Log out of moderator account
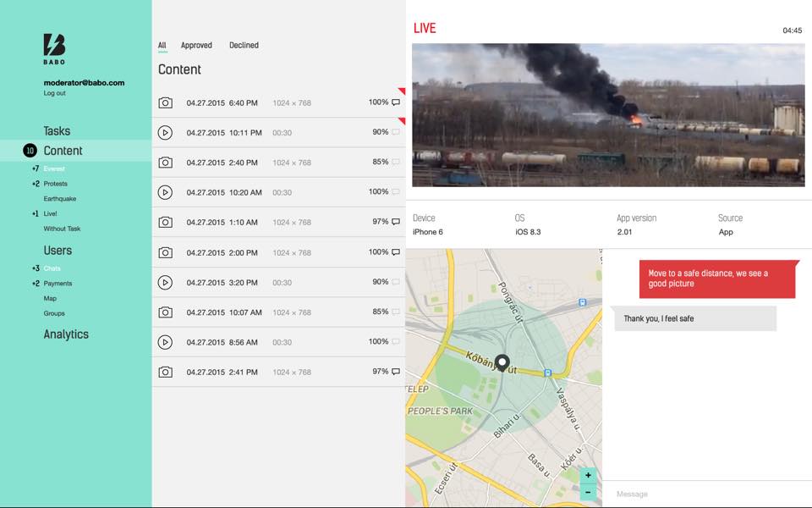This screenshot has height=508, width=812. pyautogui.click(x=54, y=93)
